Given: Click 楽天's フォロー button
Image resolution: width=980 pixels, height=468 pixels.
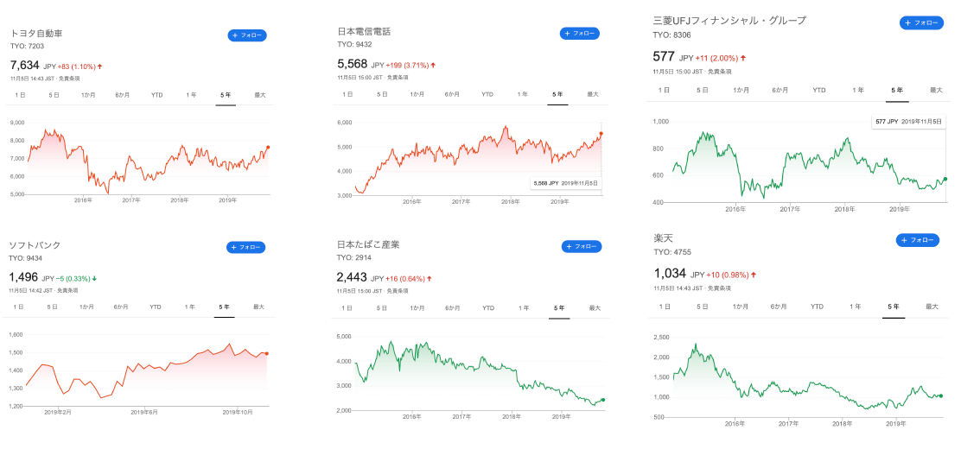Looking at the screenshot, I should 917,240.
